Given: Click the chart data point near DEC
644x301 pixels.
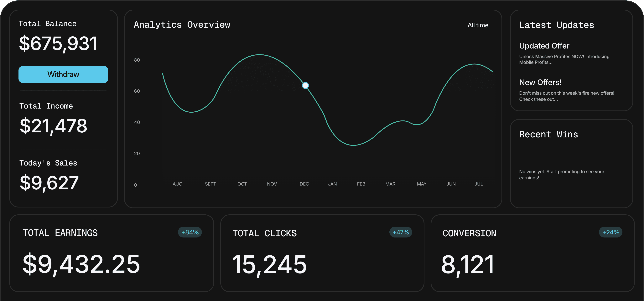Looking at the screenshot, I should click(305, 85).
